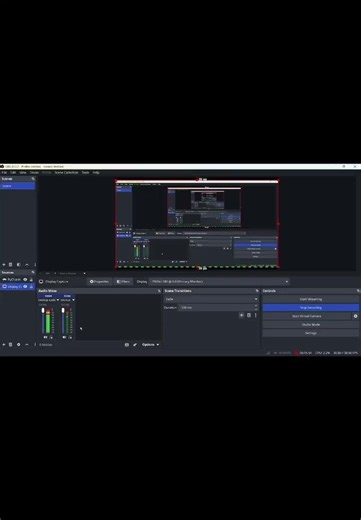361x520 pixels.
Task: Select the PyCharm source row
Action: (x=18, y=279)
